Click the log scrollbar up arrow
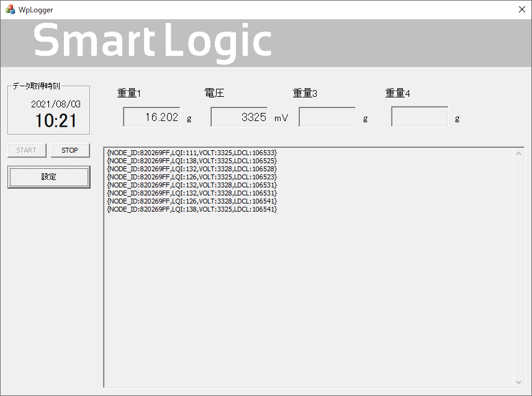 coord(518,153)
